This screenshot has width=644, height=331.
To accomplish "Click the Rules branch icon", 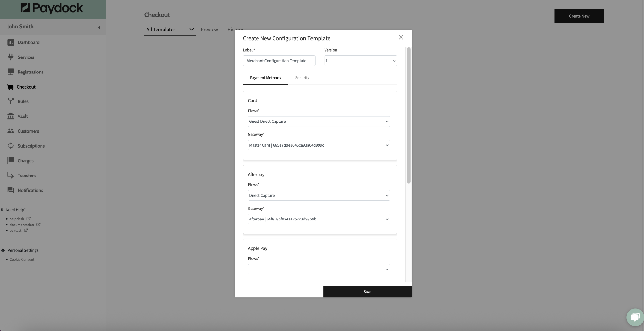I will pos(11,101).
